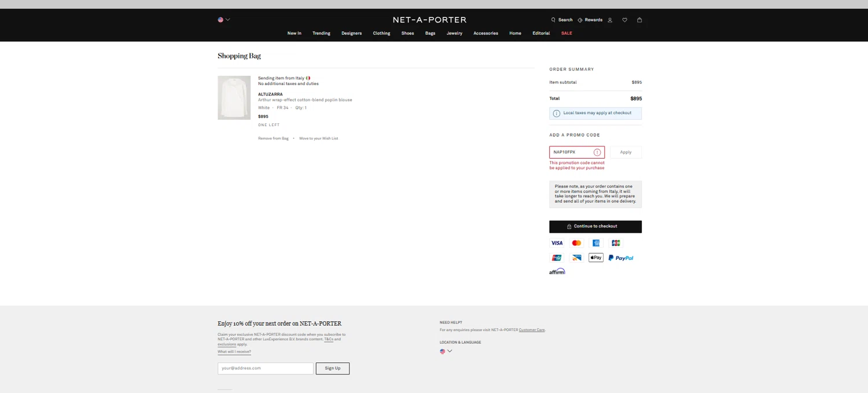Open the Editorial menu
Viewport: 868px width, 393px height.
point(541,33)
